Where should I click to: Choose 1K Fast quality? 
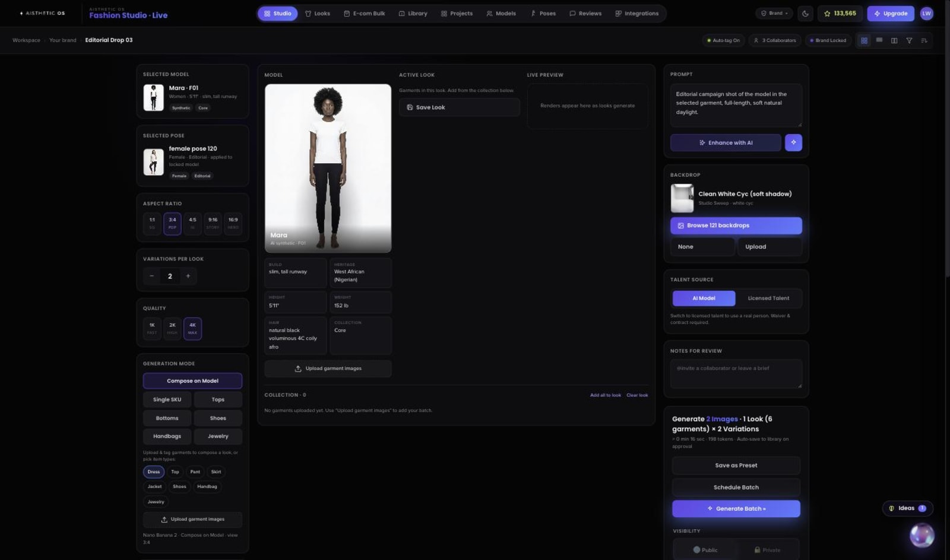[x=152, y=329]
